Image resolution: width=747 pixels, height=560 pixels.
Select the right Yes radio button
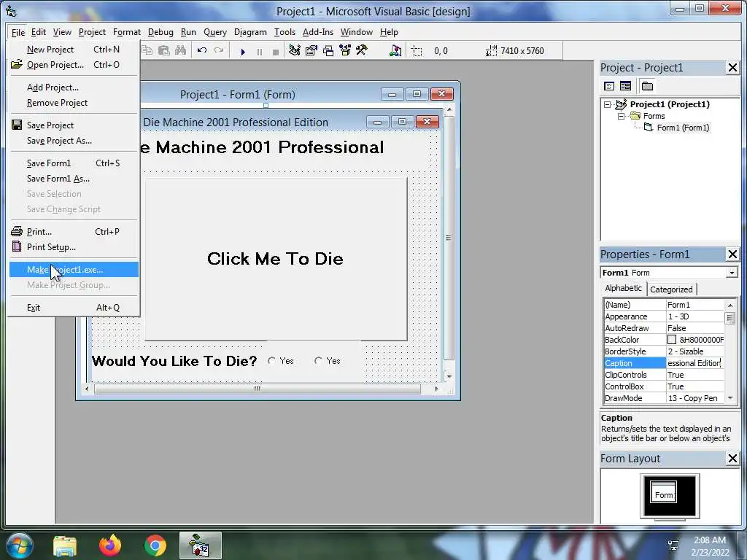pyautogui.click(x=318, y=361)
